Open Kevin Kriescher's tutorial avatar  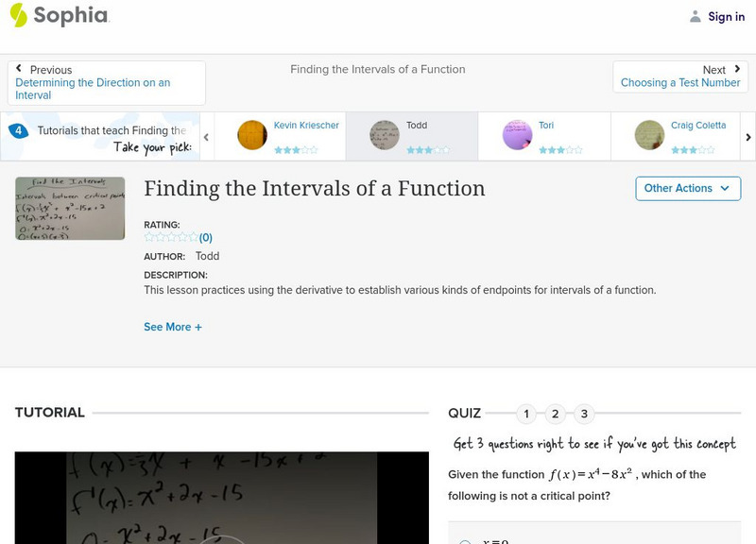tap(251, 134)
